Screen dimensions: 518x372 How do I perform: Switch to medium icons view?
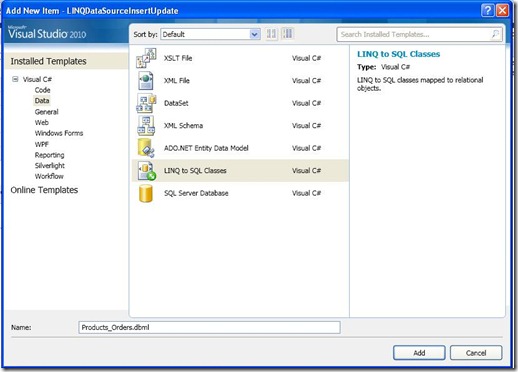(287, 34)
